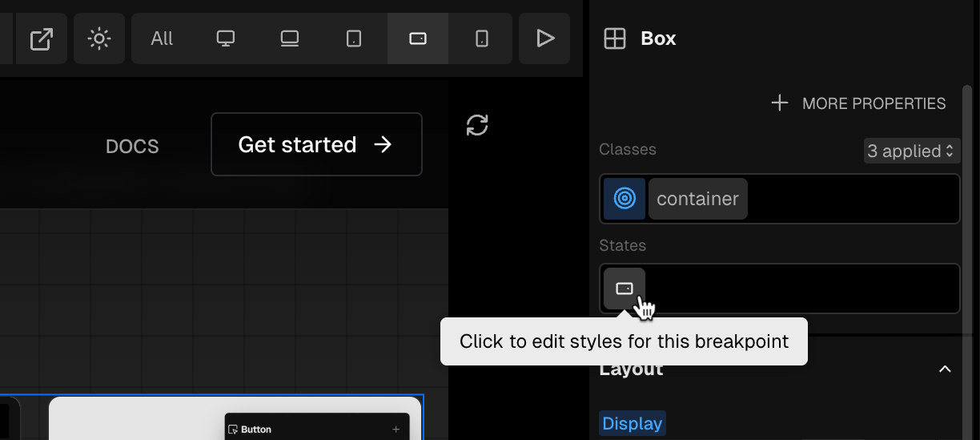Select the All breakpoints option
Screen dimensions: 980x440
tap(162, 38)
